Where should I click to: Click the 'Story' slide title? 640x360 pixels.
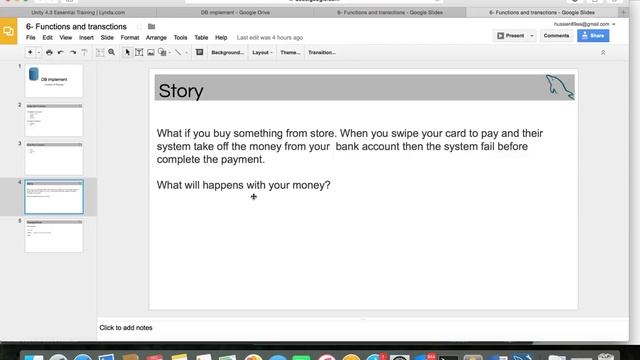181,91
